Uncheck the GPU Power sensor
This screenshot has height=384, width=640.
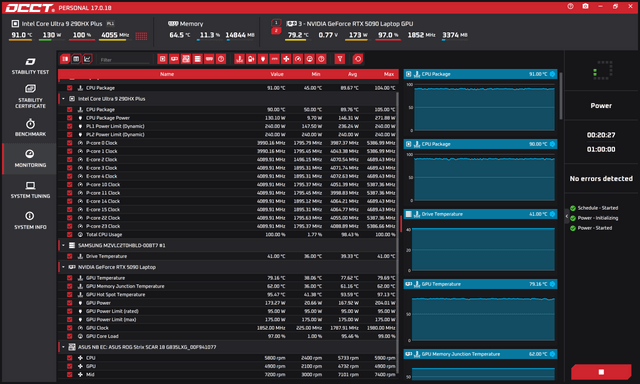69,303
